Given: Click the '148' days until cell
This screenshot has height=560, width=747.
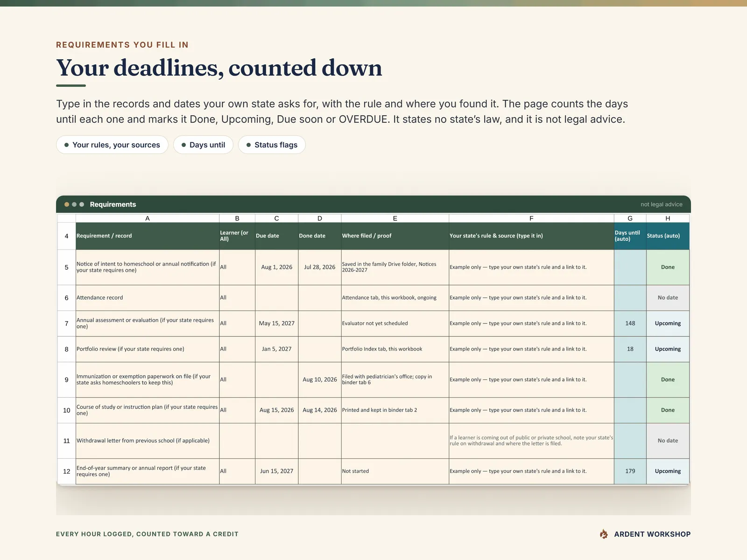Looking at the screenshot, I should [630, 323].
